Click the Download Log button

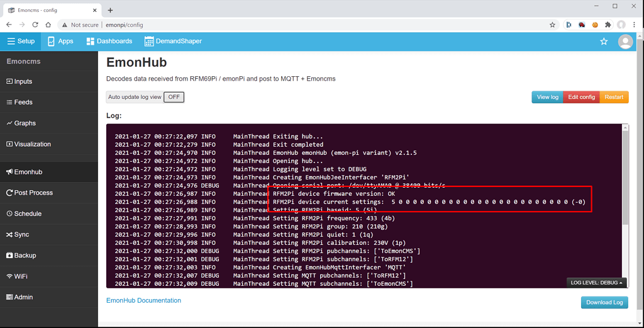[604, 302]
